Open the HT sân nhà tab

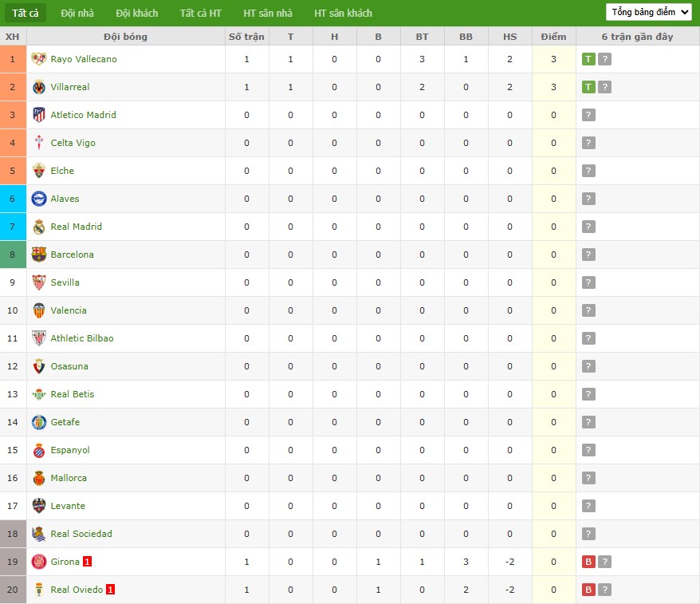[x=268, y=13]
